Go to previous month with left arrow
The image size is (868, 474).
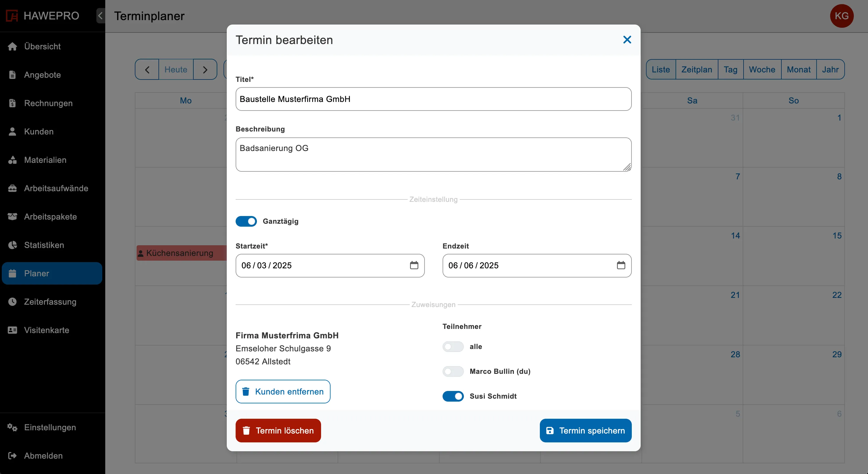(147, 69)
